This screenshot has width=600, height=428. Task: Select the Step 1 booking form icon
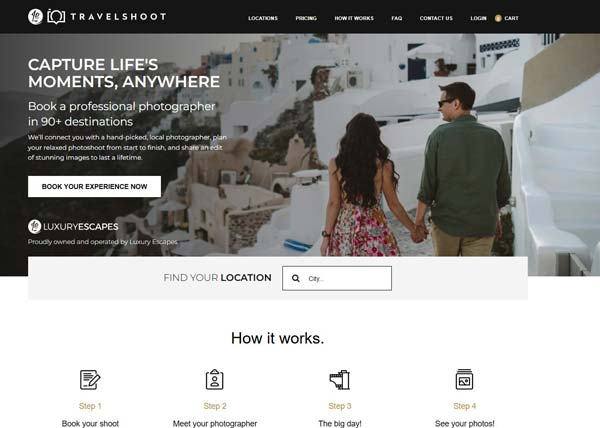tap(90, 379)
